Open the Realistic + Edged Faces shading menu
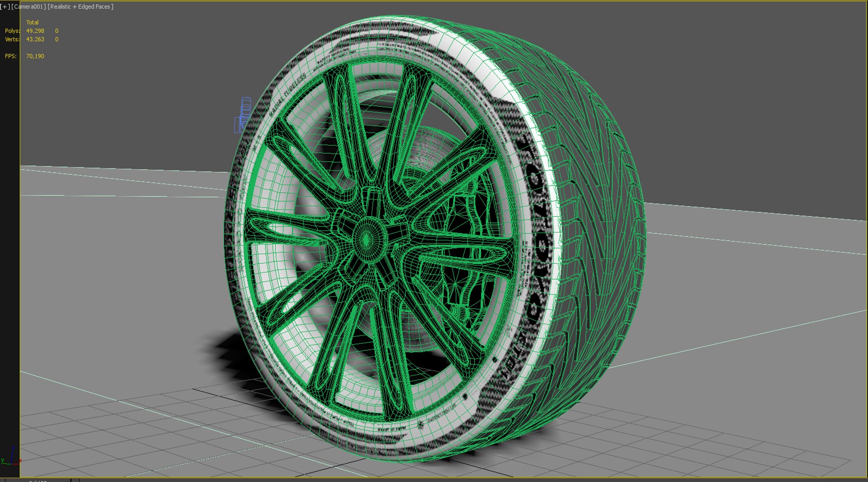The image size is (868, 482). point(80,7)
